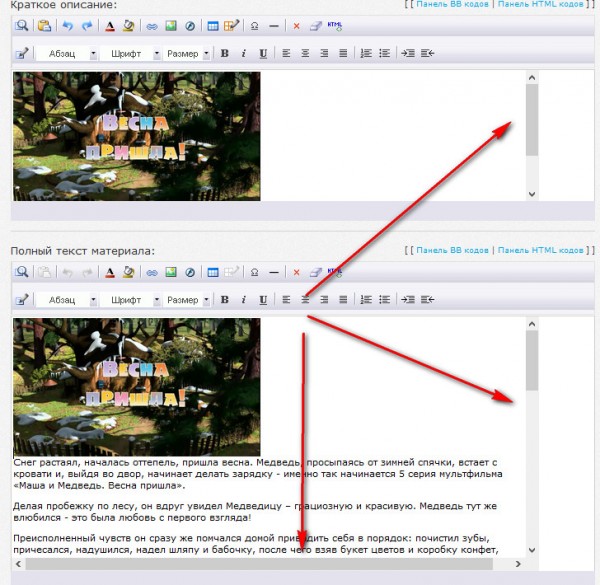
Task: Open background color tool in short description toolbar
Action: click(129, 26)
